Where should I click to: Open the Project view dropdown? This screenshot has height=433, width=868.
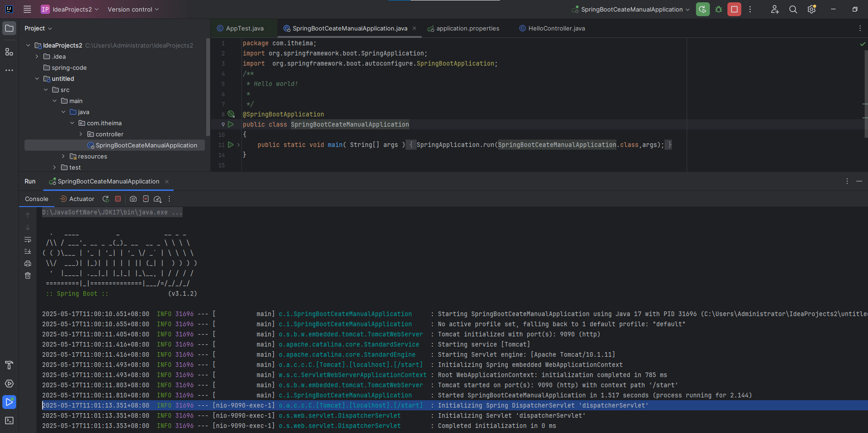click(38, 28)
